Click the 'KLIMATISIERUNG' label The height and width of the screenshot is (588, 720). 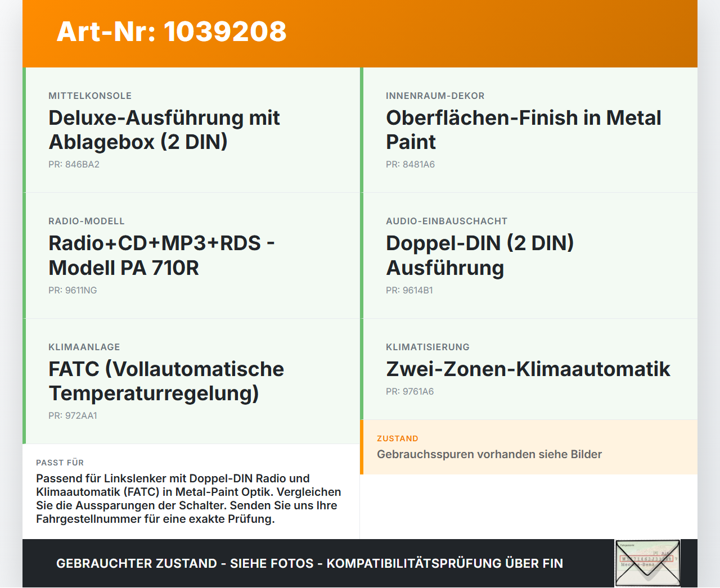point(427,347)
